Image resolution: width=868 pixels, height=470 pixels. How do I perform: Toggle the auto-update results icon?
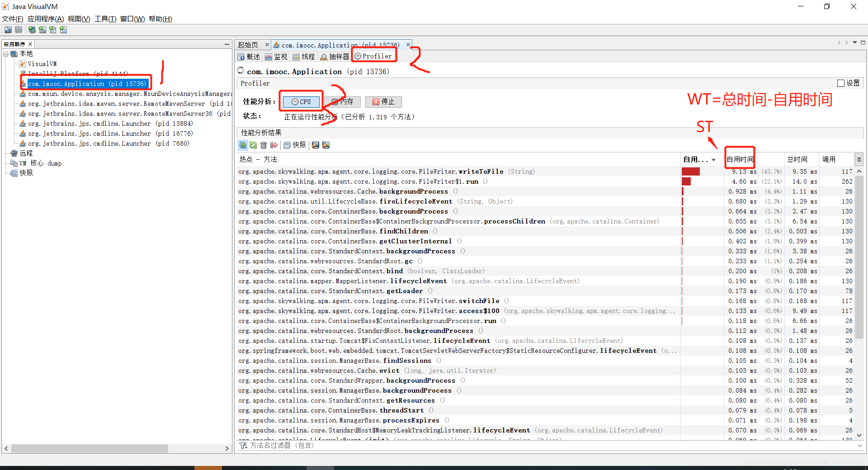(x=243, y=145)
